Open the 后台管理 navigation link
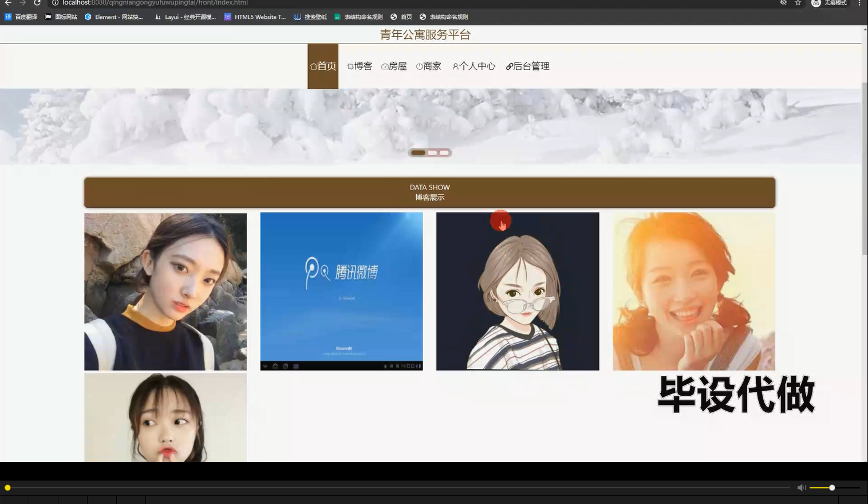Viewport: 868px width, 504px height. 527,66
